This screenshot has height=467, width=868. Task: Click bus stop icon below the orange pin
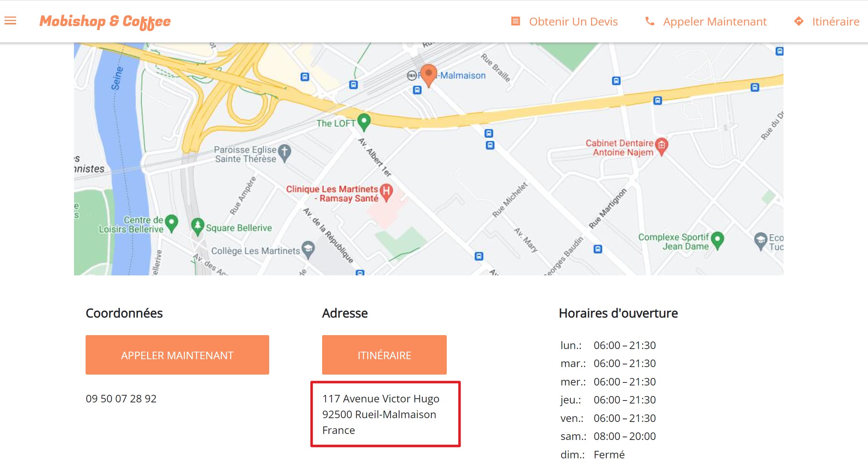[417, 90]
